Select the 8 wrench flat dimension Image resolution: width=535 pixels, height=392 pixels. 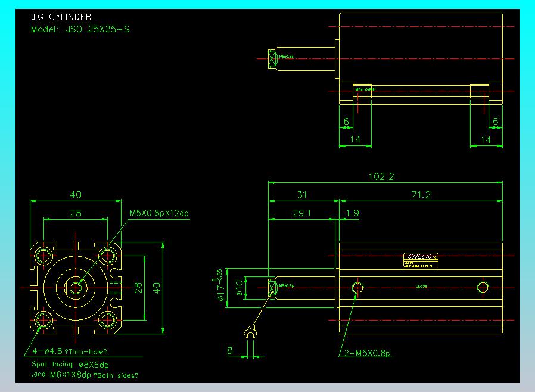point(231,351)
